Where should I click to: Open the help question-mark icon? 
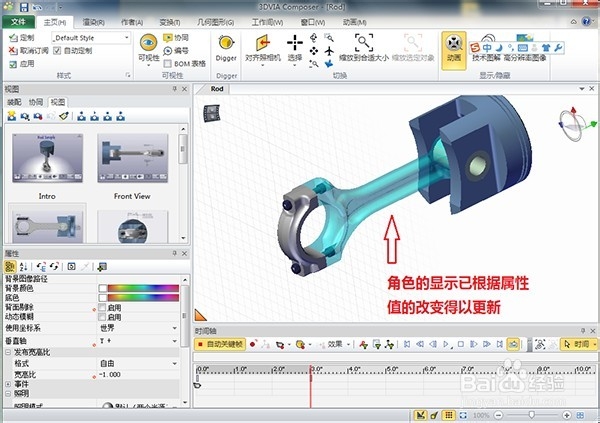586,21
